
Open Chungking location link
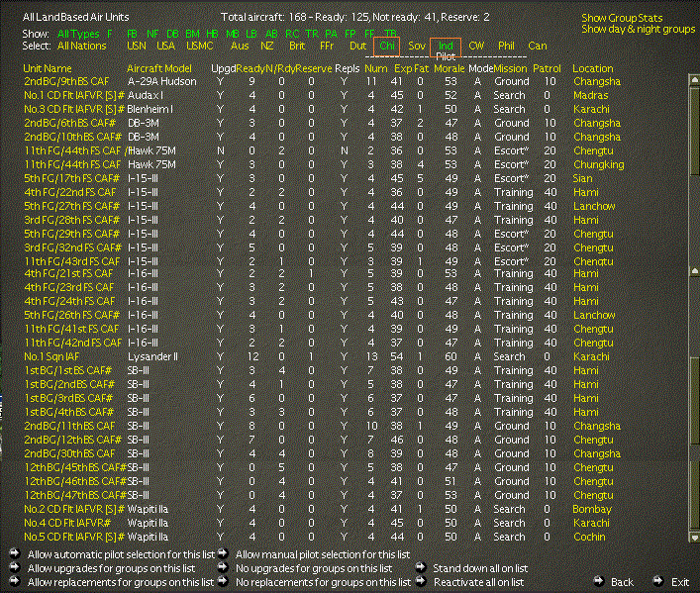(x=599, y=164)
